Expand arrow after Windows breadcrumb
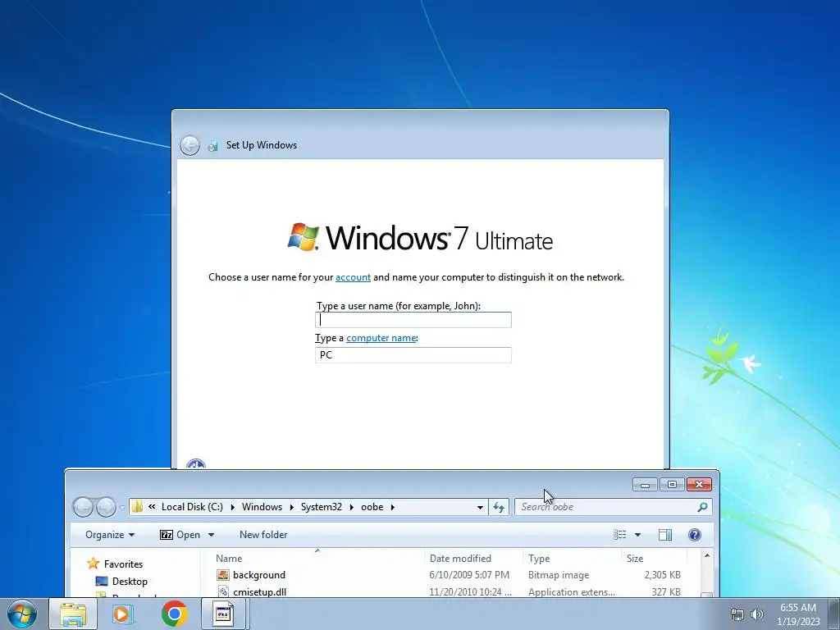 291,507
